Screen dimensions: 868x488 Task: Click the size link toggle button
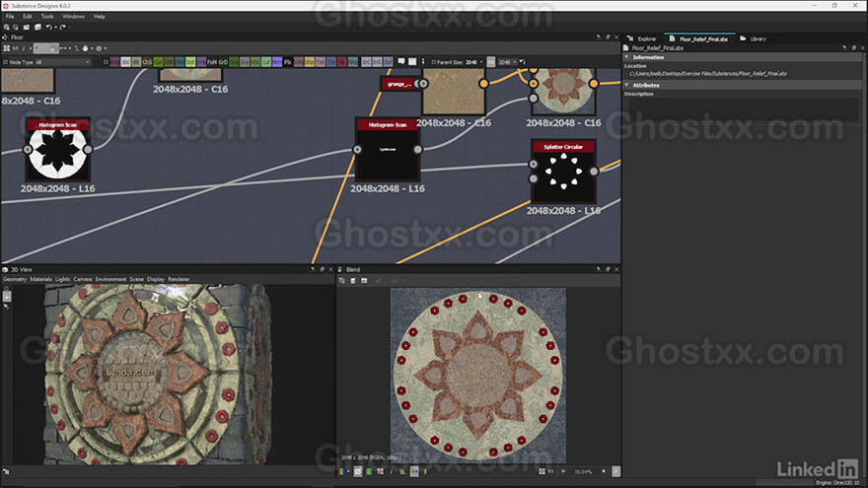[x=491, y=62]
